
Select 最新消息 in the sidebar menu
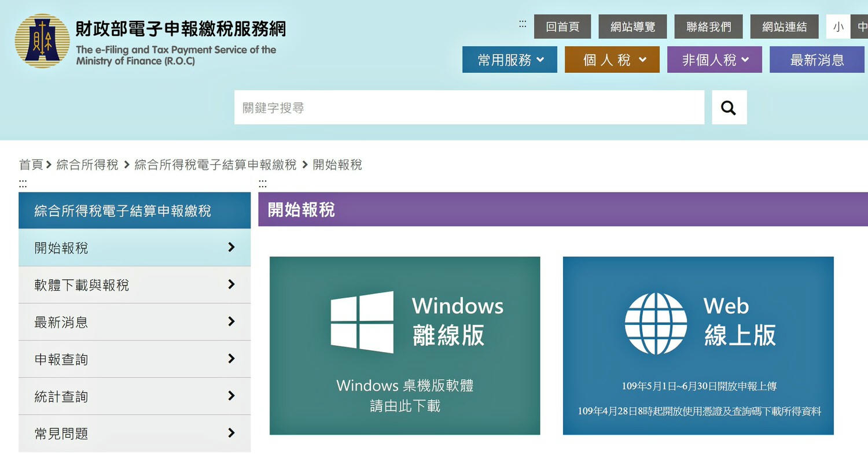(134, 322)
